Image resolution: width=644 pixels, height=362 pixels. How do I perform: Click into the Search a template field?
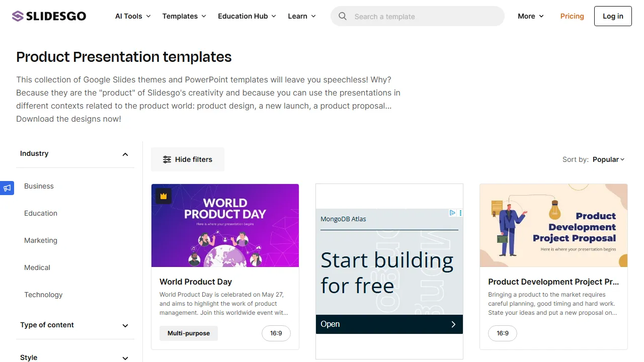tap(418, 16)
